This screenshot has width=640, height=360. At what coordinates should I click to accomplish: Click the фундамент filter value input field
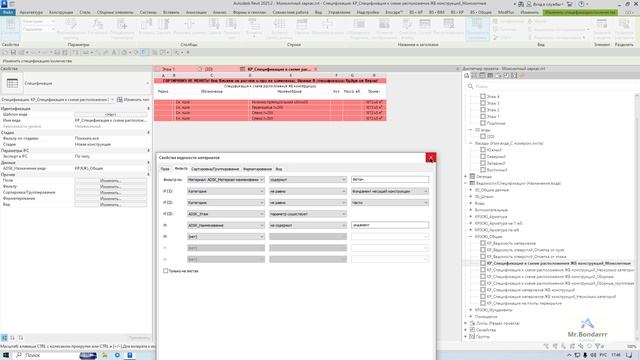coord(390,225)
